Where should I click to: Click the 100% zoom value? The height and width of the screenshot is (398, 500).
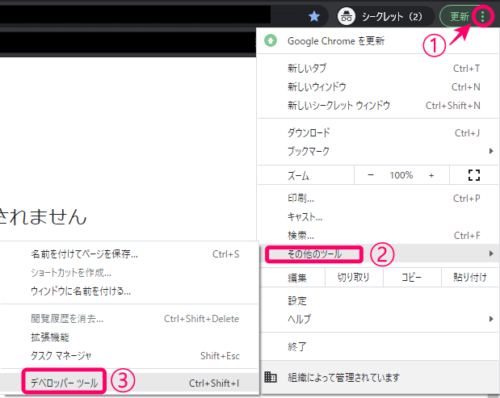pos(401,175)
